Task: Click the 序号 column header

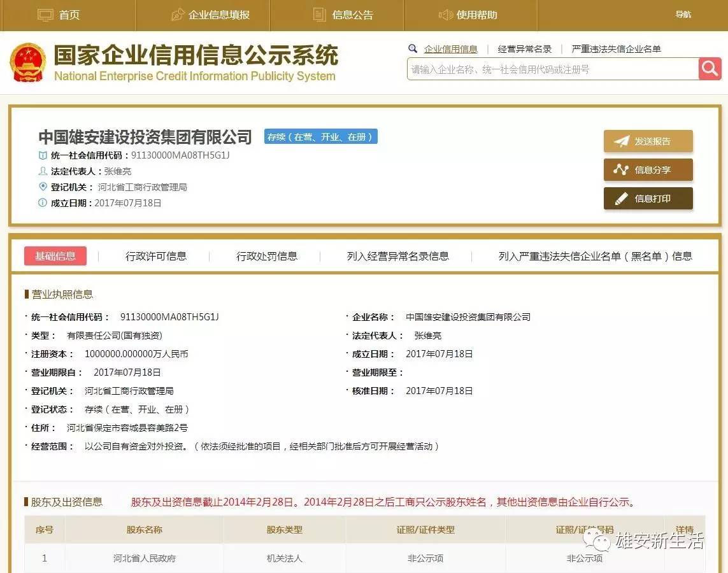Action: pos(45,529)
